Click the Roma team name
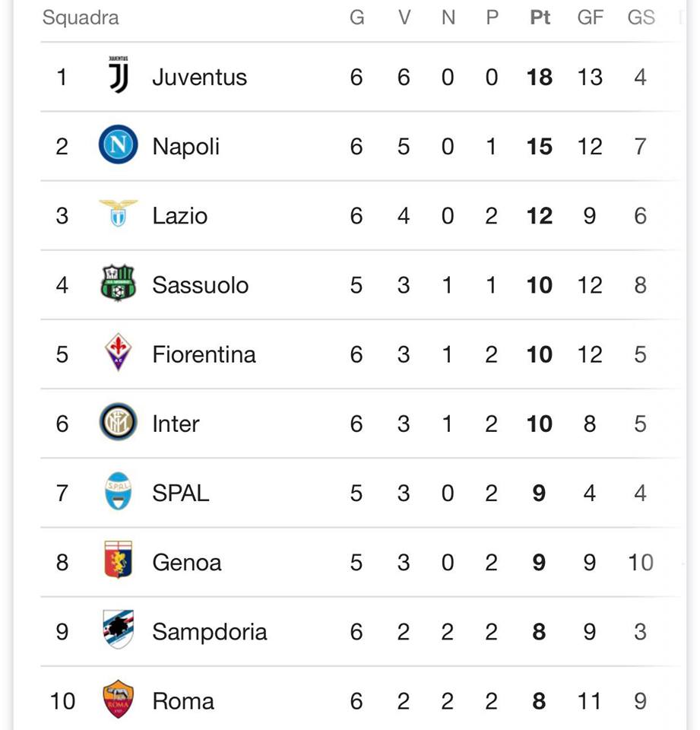700x730 pixels. 182,701
